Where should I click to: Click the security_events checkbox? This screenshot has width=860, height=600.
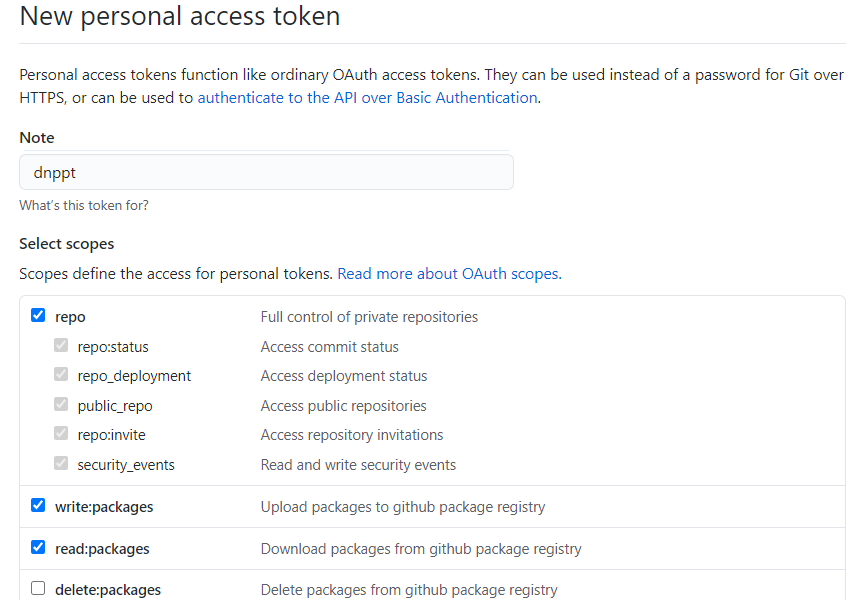(x=61, y=463)
